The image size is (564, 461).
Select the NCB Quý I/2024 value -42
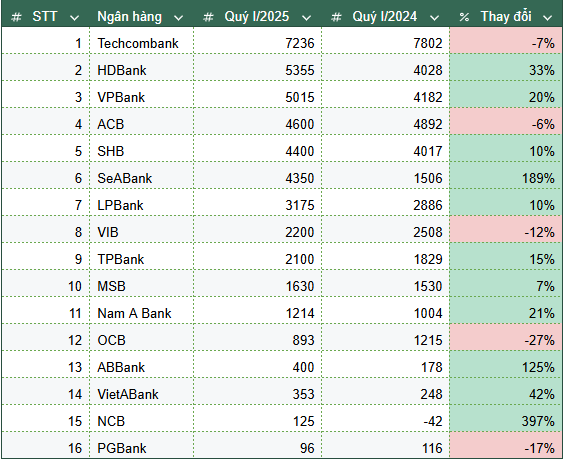tap(386, 421)
